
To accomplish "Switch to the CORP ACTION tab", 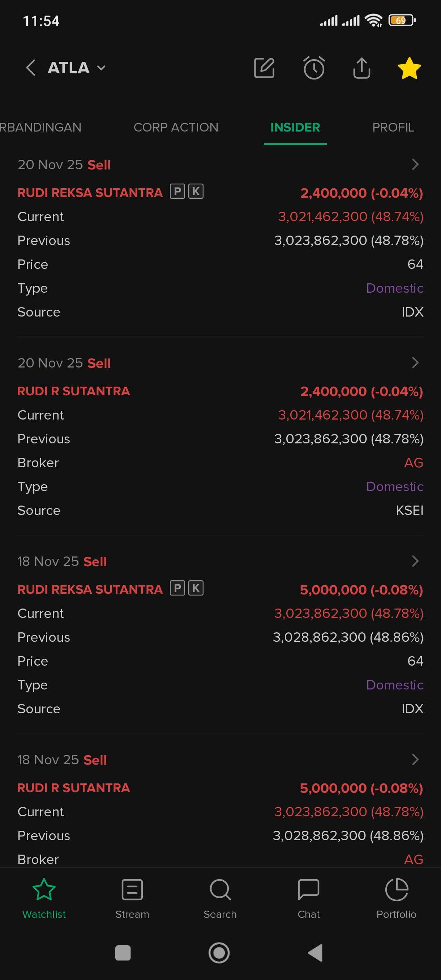I will point(176,127).
